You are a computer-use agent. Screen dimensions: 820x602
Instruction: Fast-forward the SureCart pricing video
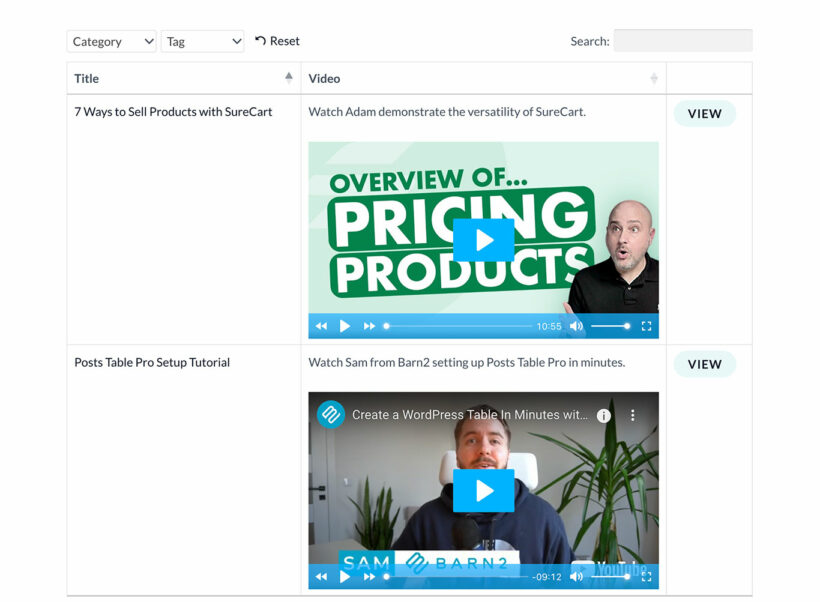(369, 326)
